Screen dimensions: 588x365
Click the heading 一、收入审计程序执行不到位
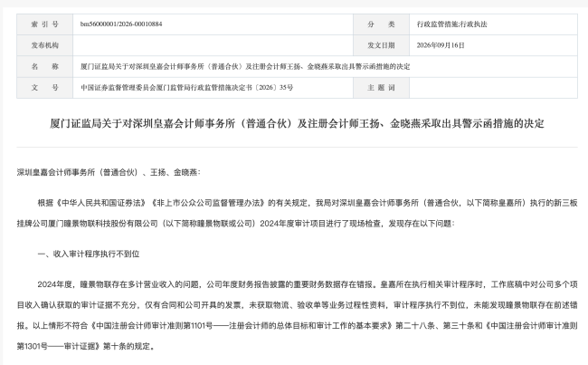89,255
